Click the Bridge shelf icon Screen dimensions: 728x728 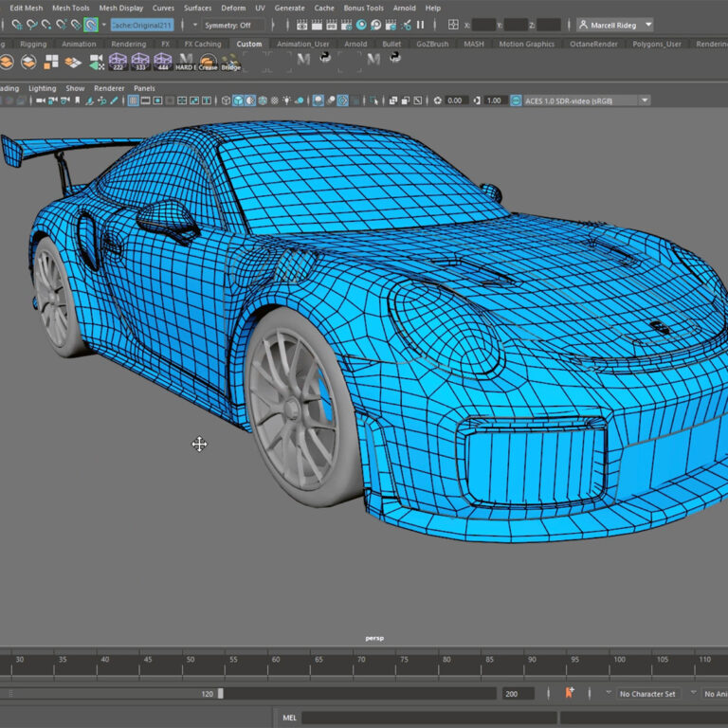click(x=230, y=62)
